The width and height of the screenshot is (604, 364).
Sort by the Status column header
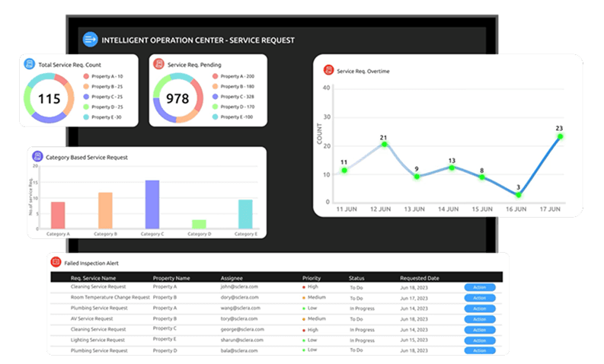click(356, 278)
